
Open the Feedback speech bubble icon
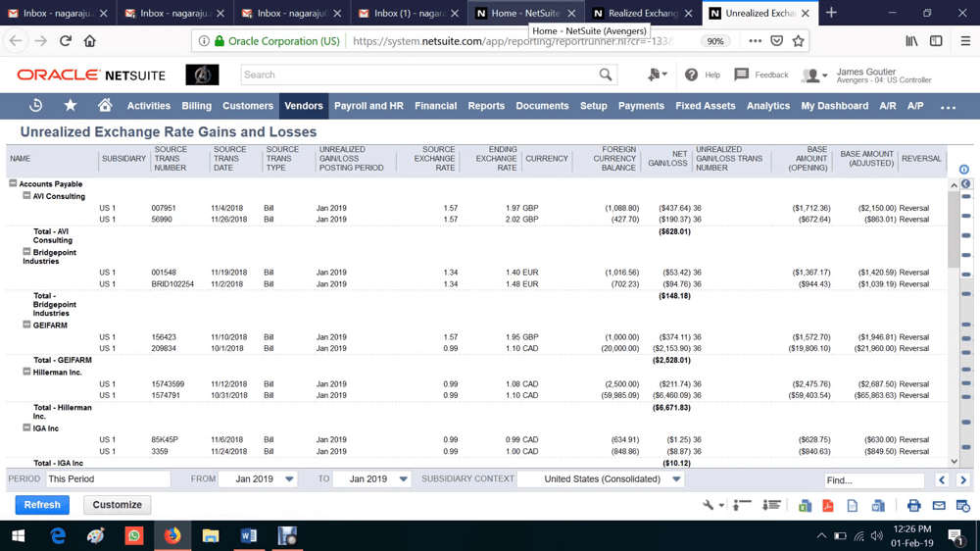[741, 75]
